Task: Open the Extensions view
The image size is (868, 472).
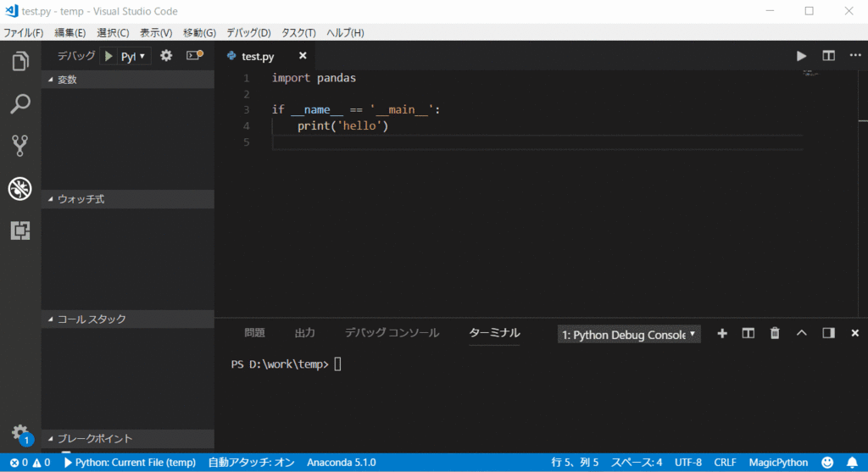Action: click(x=20, y=230)
